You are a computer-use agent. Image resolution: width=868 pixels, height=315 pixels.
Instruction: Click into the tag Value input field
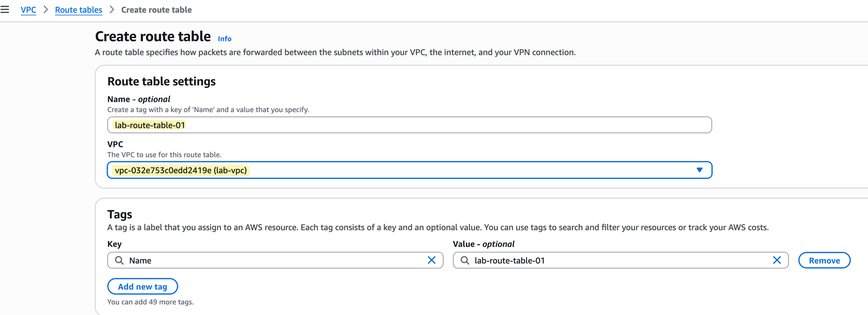point(616,260)
